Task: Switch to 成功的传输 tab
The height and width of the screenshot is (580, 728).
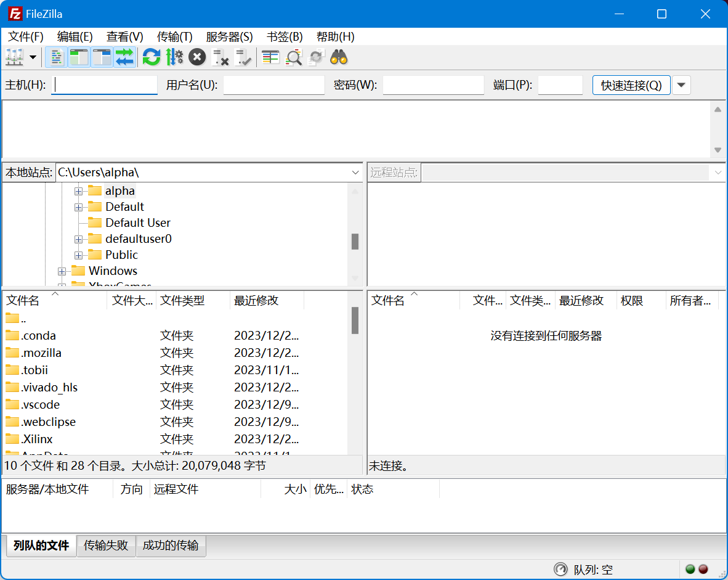Action: pyautogui.click(x=171, y=545)
